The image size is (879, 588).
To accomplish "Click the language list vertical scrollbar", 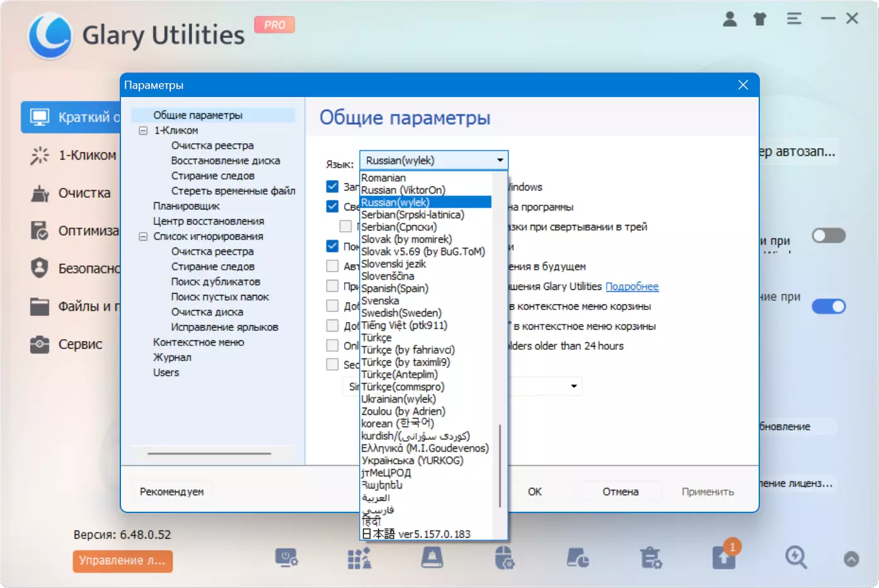I will [500, 465].
